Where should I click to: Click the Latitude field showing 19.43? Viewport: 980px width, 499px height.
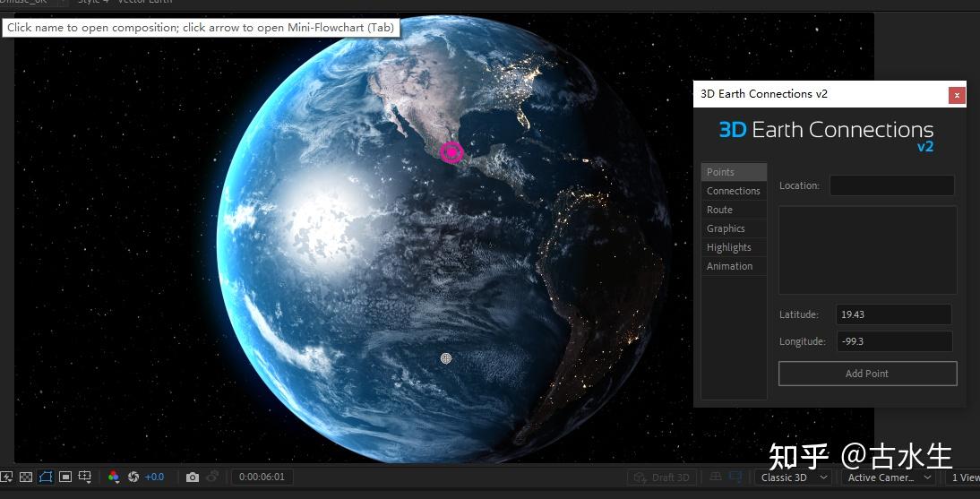(x=894, y=314)
